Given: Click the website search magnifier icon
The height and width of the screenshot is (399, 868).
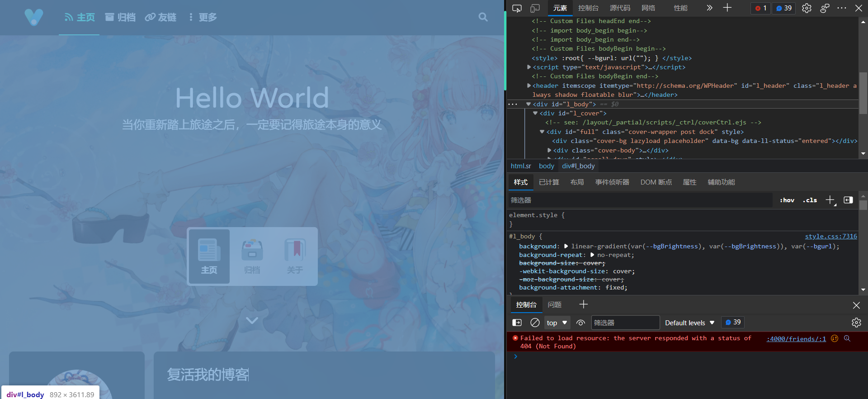Looking at the screenshot, I should (x=483, y=17).
